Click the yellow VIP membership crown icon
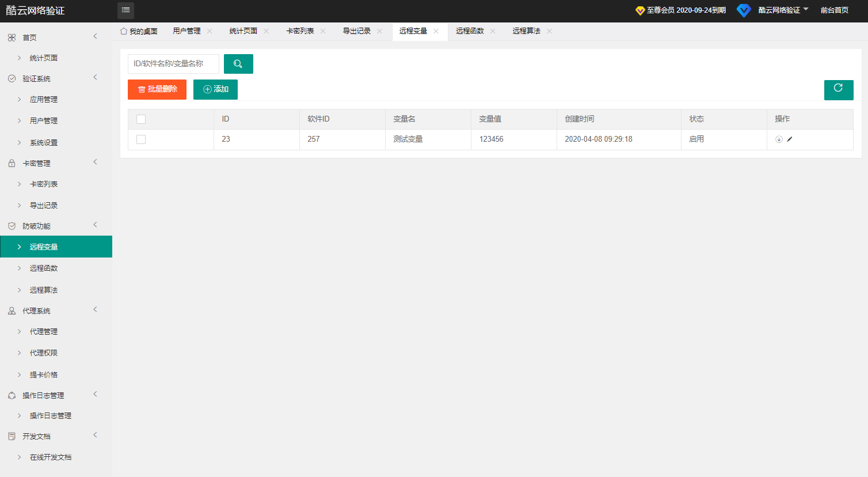Image resolution: width=868 pixels, height=477 pixels. point(639,10)
